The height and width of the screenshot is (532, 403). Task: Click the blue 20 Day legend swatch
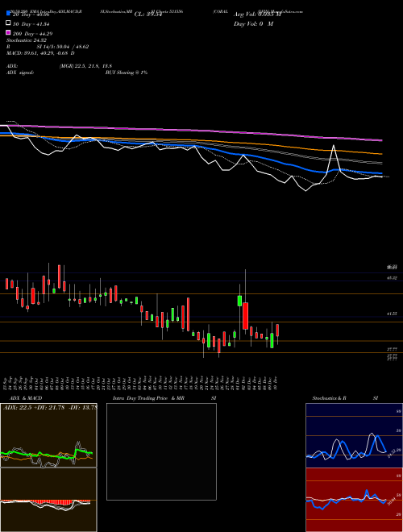[8, 14]
